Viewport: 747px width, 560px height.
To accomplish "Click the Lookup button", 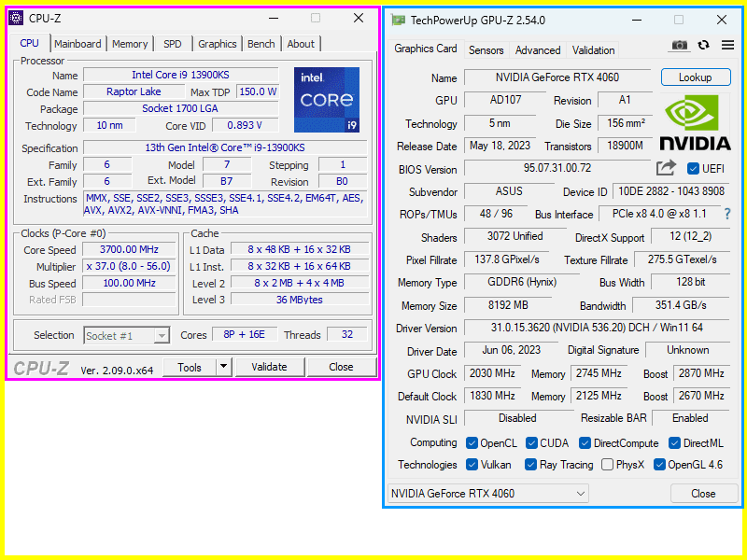I will (x=695, y=77).
